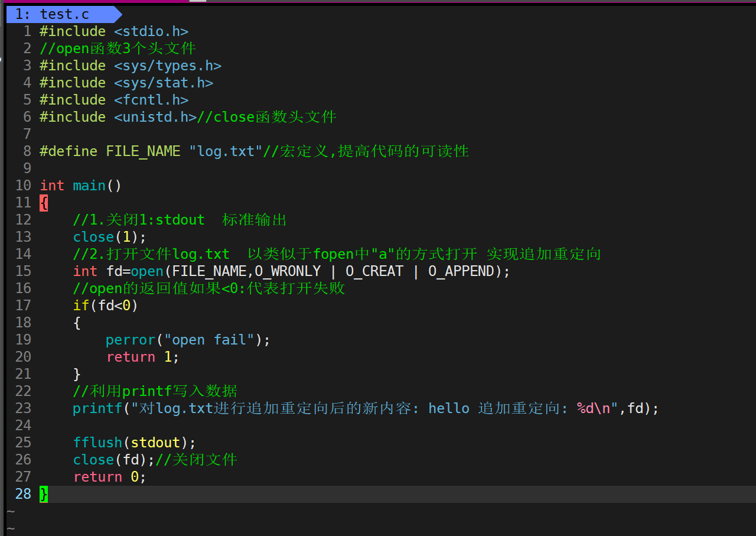756x536 pixels.
Task: Click the close(fd); call on line 26
Action: (x=113, y=460)
